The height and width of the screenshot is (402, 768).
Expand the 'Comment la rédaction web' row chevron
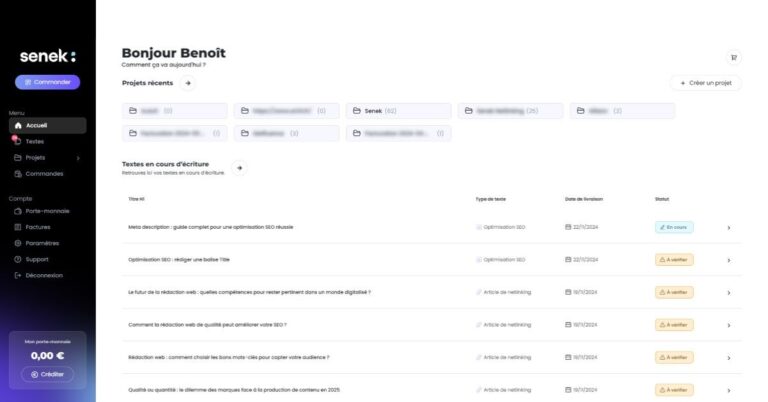(729, 326)
